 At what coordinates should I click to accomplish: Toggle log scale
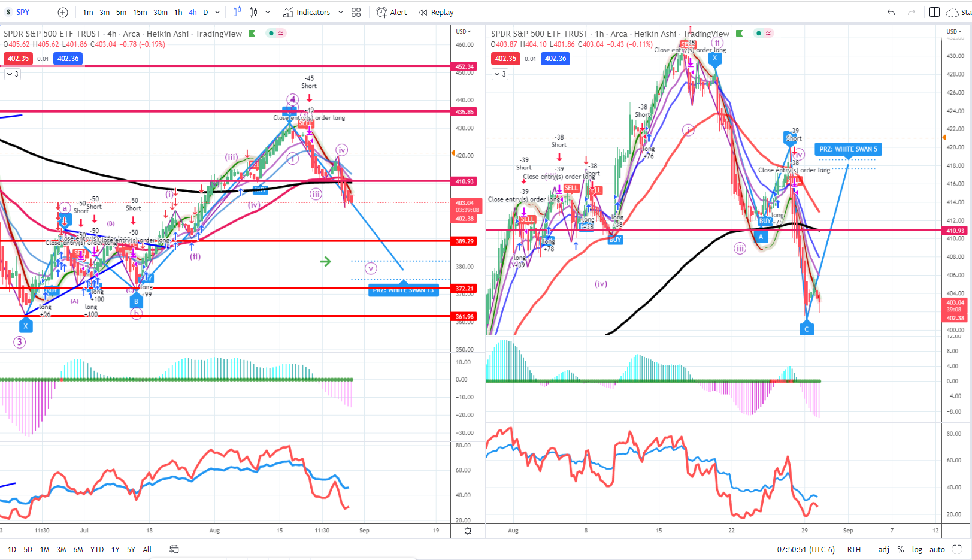[x=917, y=549]
